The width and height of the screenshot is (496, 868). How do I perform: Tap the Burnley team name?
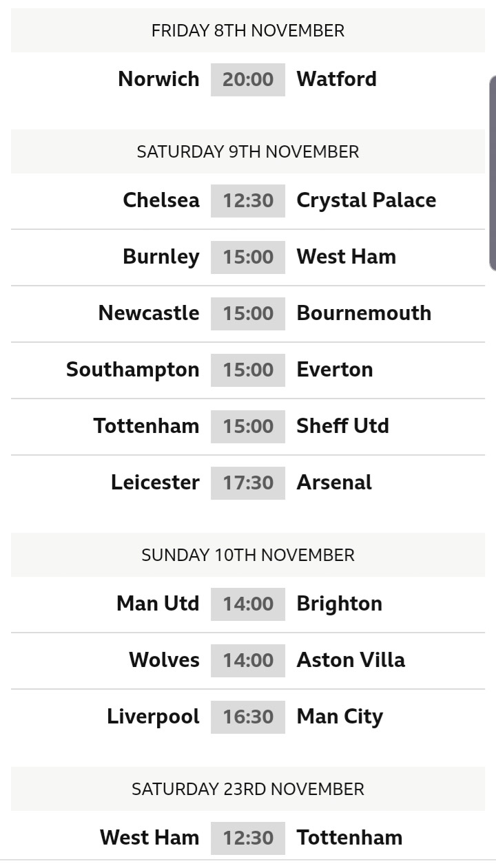[x=161, y=257]
